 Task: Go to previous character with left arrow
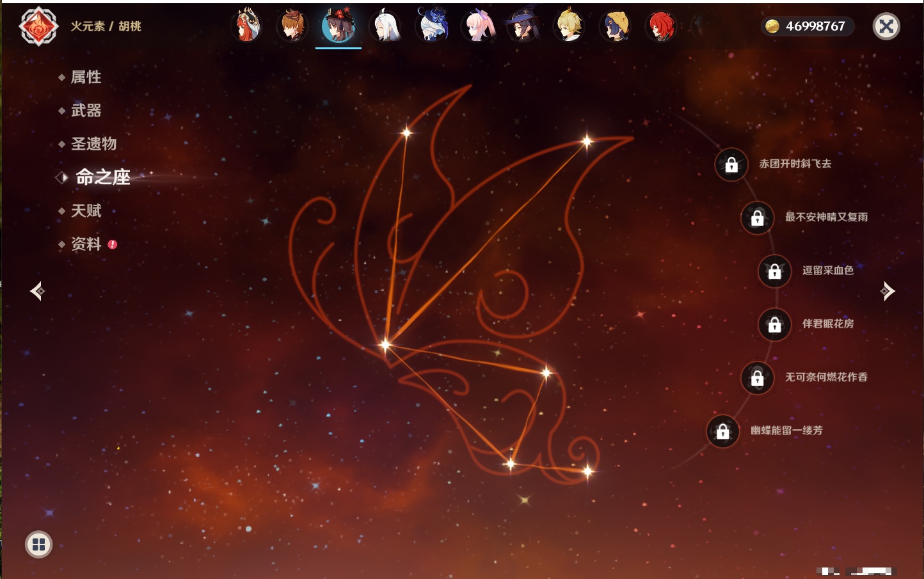tap(37, 291)
